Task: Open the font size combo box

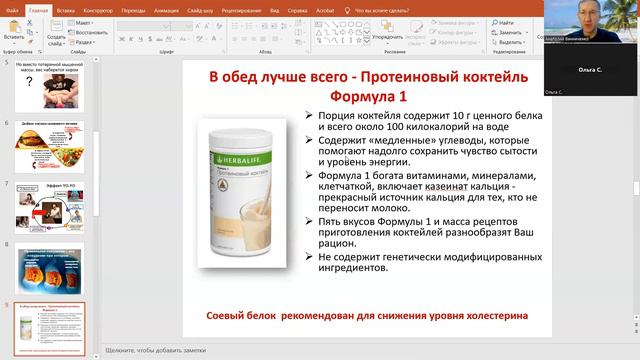Action: pyautogui.click(x=182, y=26)
